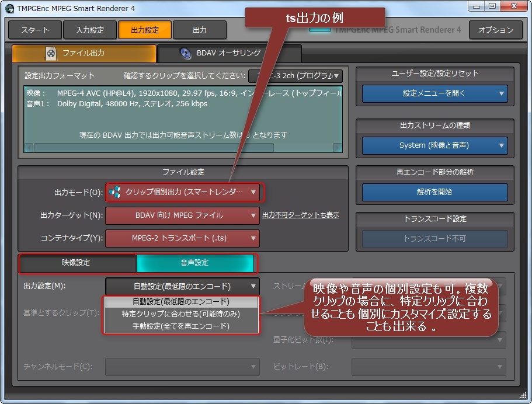Image resolution: width=532 pixels, height=404 pixels.
Task: Open the 量子化ビット数 dropdown
Action: (x=429, y=340)
